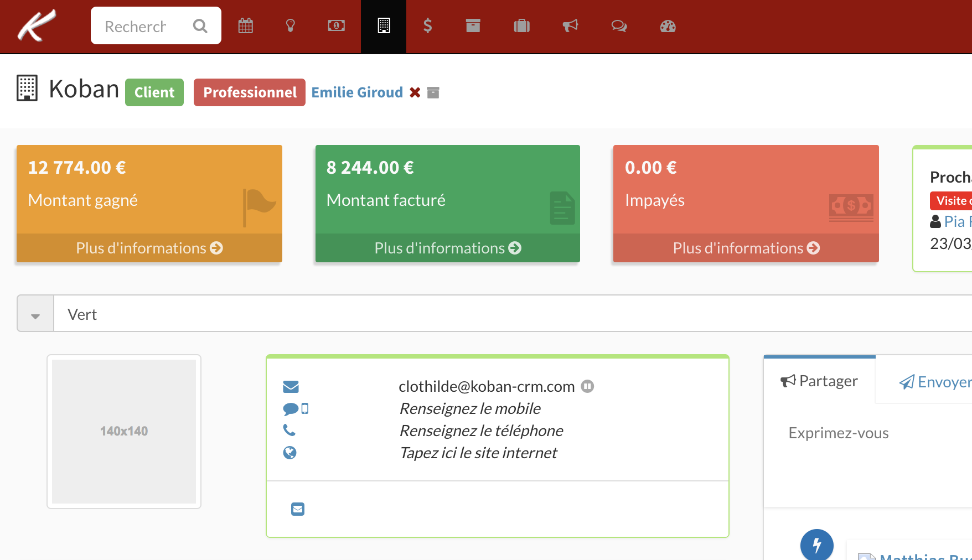Click the document icon in Montant facturé card
This screenshot has height=560, width=972.
click(x=562, y=208)
